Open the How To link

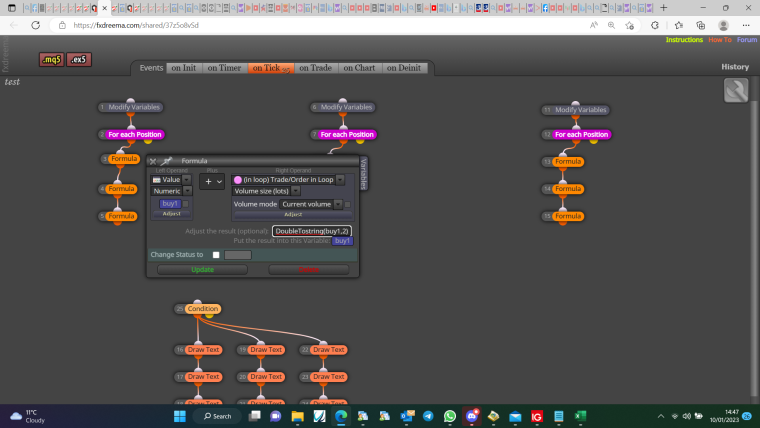point(720,40)
